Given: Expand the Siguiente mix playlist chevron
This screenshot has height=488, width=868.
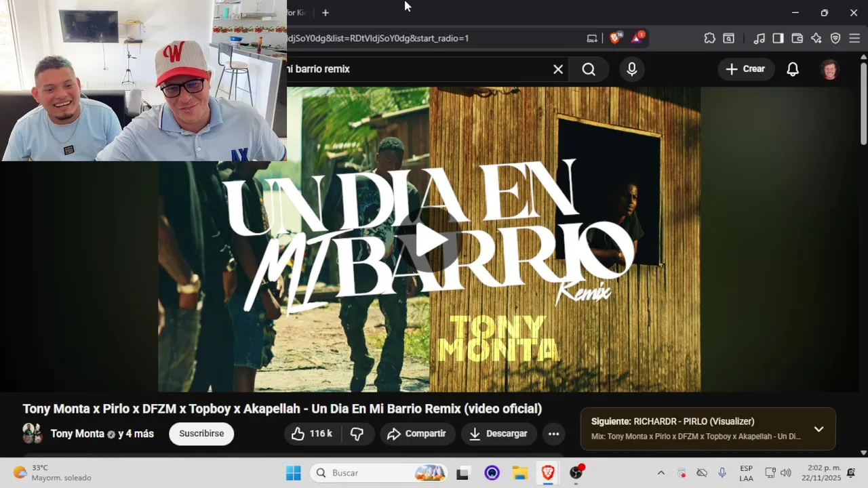Looking at the screenshot, I should (818, 429).
